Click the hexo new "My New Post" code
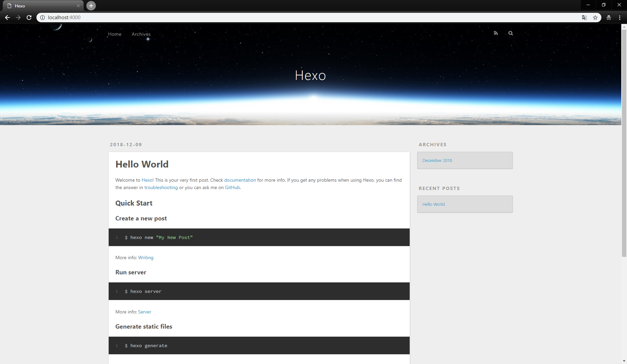627x364 pixels. 159,238
